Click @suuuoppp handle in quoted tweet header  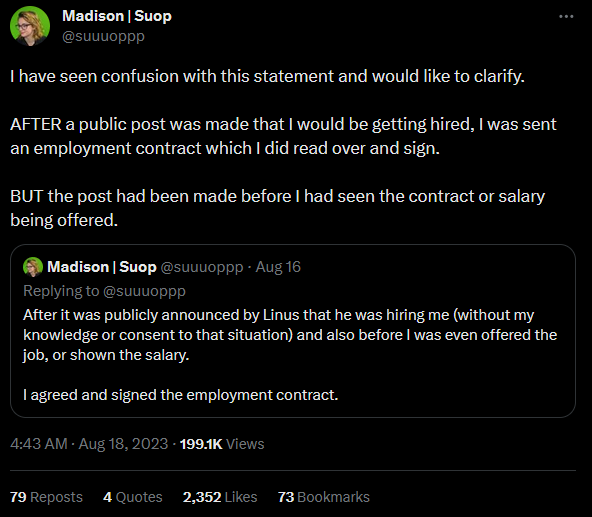click(202, 267)
